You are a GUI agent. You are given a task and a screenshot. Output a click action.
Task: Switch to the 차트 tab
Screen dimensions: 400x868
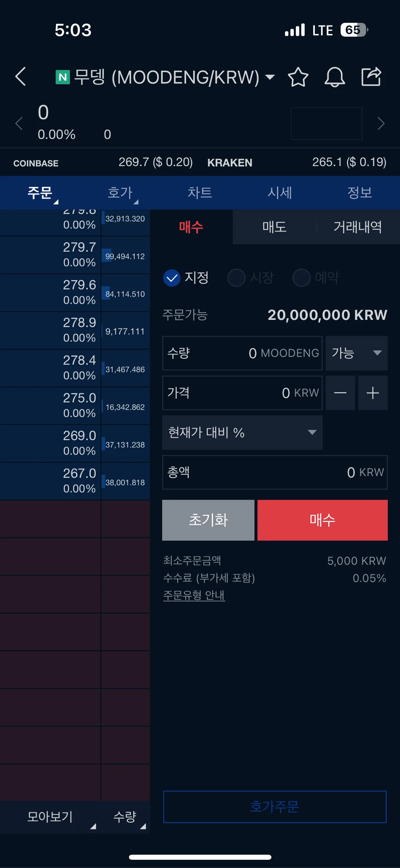(200, 193)
